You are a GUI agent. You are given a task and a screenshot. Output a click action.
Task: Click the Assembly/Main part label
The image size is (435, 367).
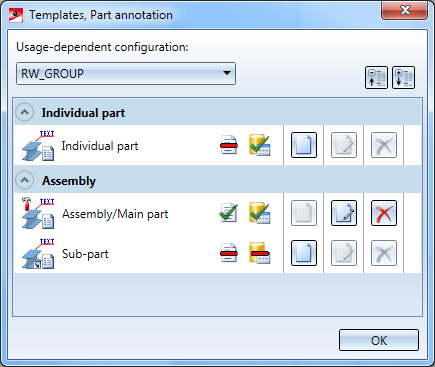click(115, 214)
